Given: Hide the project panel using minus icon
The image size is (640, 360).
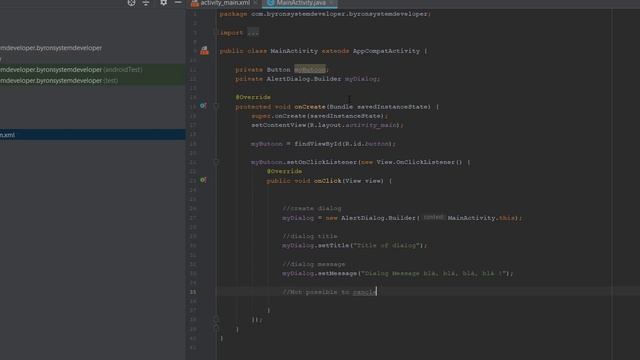Looking at the screenshot, I should (178, 3).
